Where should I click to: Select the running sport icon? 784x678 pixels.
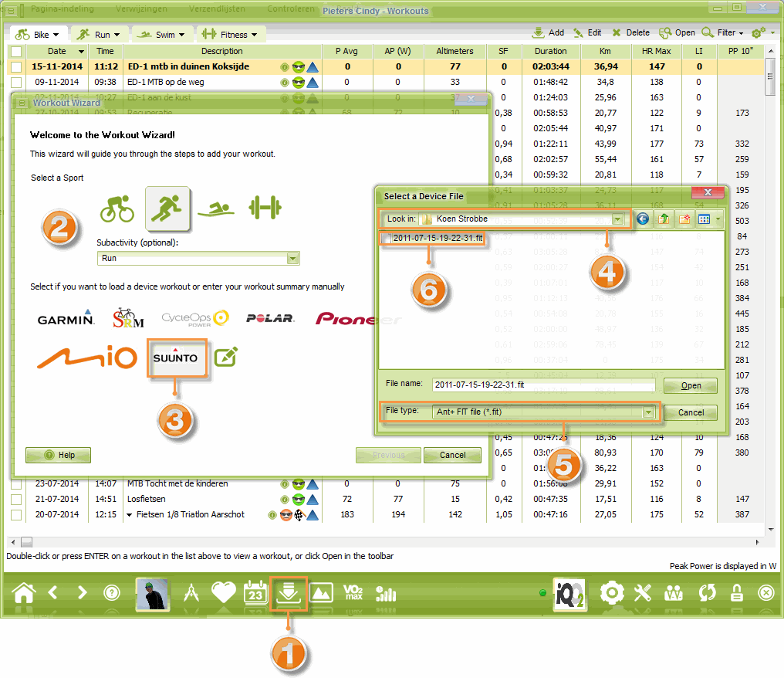tap(167, 208)
